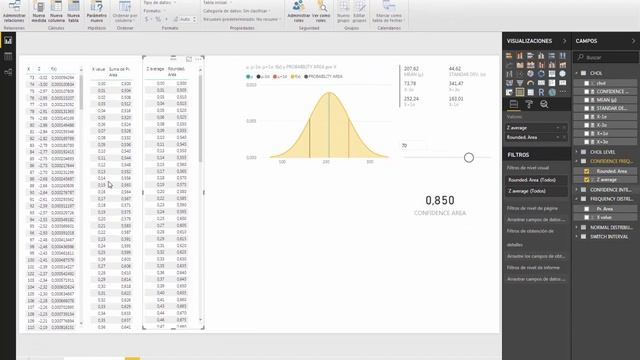Open the Format paint roller tab
640x360 pixels.
pos(529,104)
